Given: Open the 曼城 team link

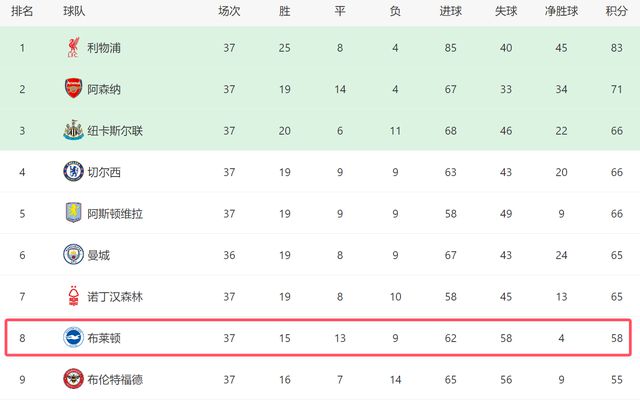Looking at the screenshot, I should tap(97, 255).
